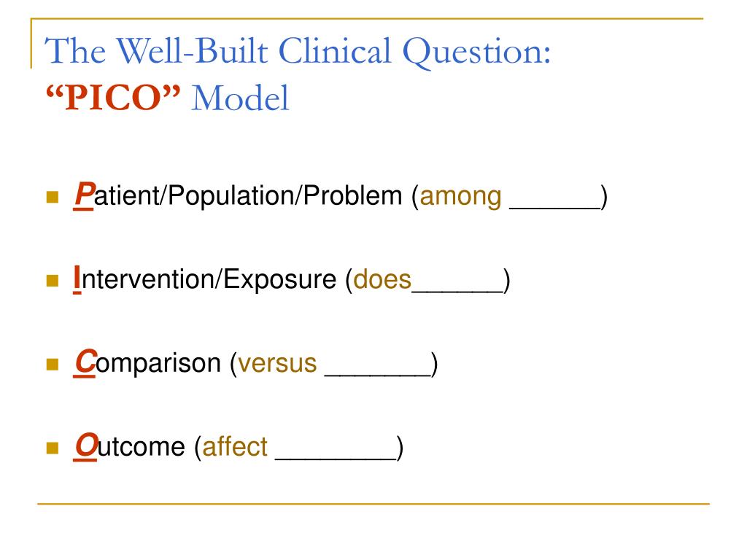Click the bullet square beside Patient/Population/Problem

(53, 197)
